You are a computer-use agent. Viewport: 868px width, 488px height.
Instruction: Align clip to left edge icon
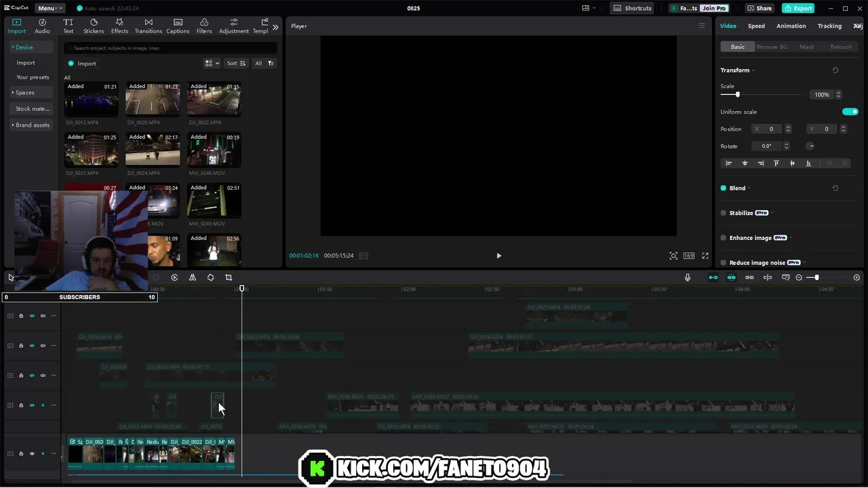729,163
